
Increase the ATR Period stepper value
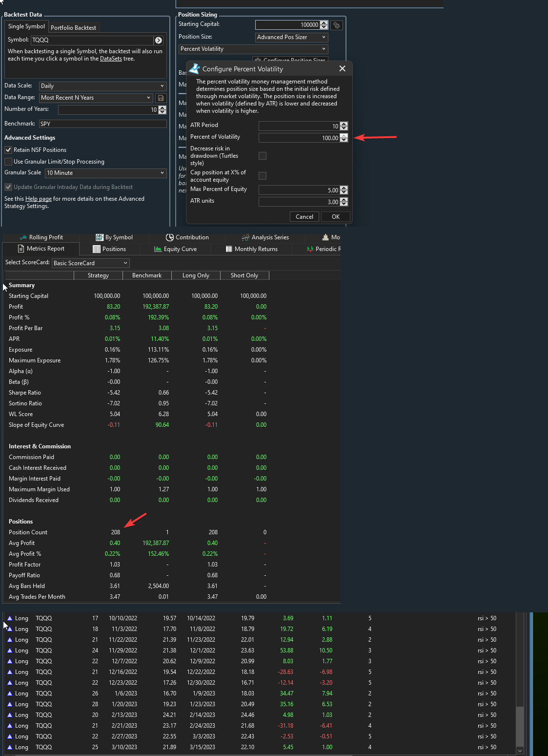click(x=344, y=124)
